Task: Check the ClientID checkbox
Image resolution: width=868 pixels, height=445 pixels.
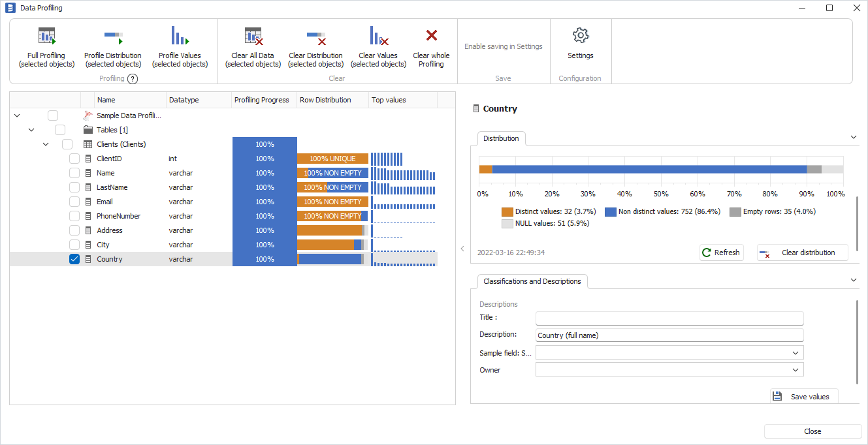Action: click(74, 158)
